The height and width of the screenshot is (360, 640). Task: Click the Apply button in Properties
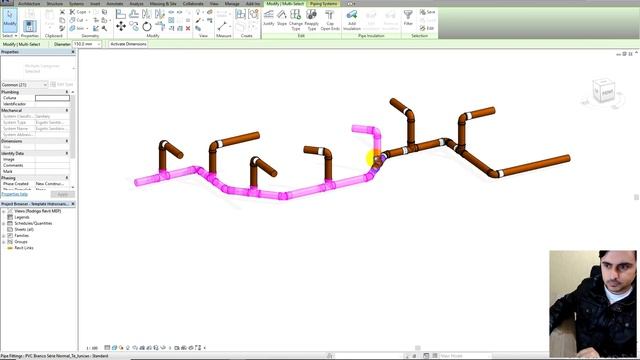click(62, 194)
